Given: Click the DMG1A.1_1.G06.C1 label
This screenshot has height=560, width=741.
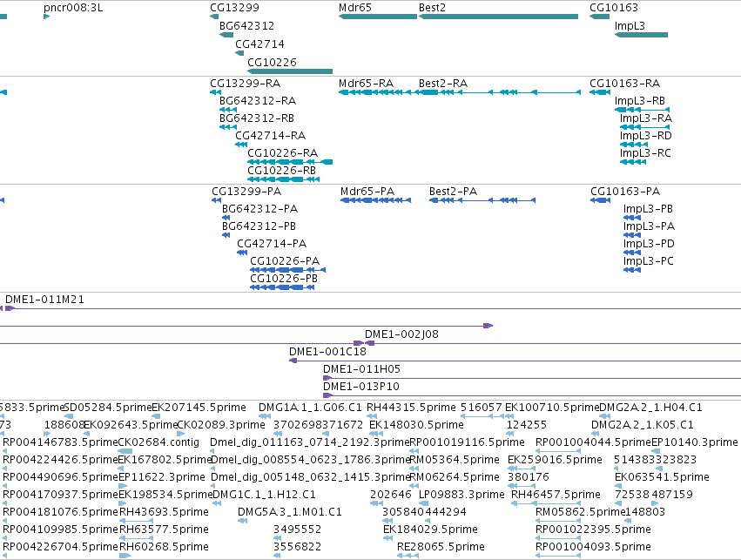Looking at the screenshot, I should [310, 408].
